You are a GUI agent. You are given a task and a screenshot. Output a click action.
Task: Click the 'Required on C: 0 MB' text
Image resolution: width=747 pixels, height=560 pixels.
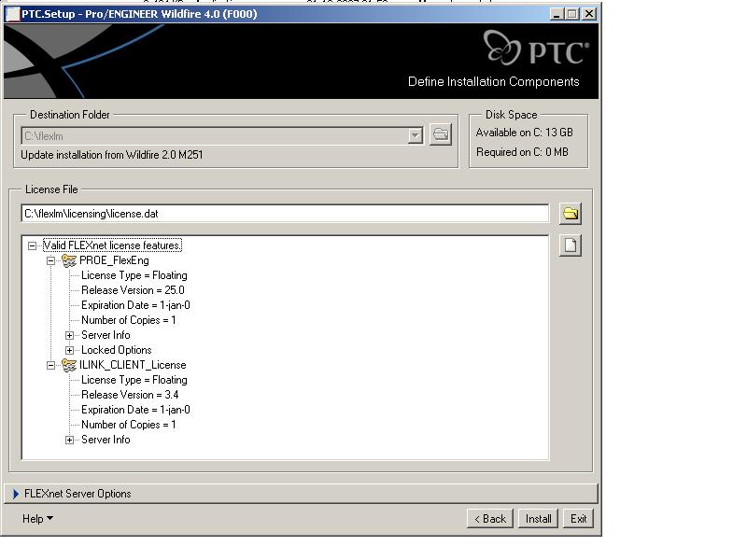522,152
